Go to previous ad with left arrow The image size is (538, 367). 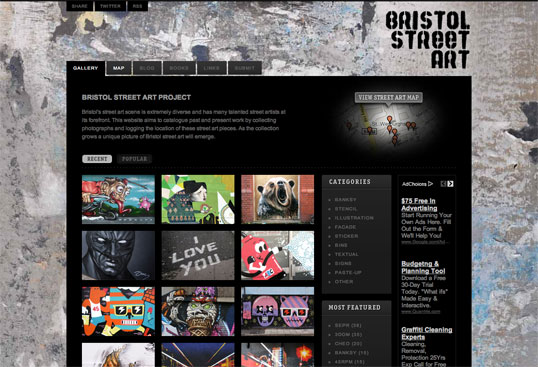point(443,184)
